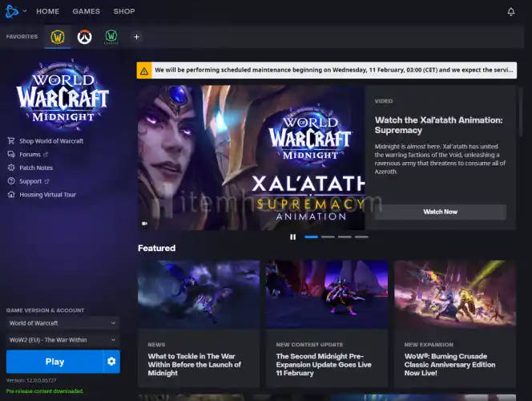Viewport: 532px width, 401px height.
Task: Click the maintenance warning icon
Action: pos(144,71)
